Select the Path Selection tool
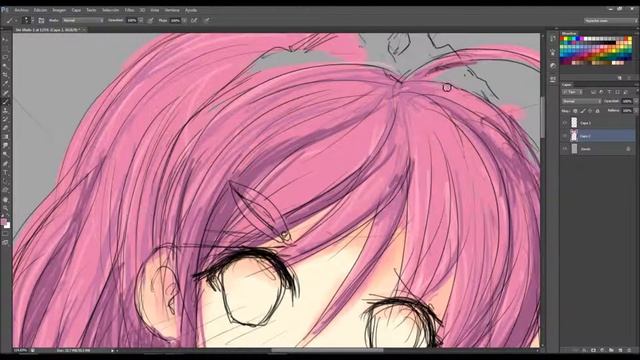640x360 pixels. pos(5,182)
